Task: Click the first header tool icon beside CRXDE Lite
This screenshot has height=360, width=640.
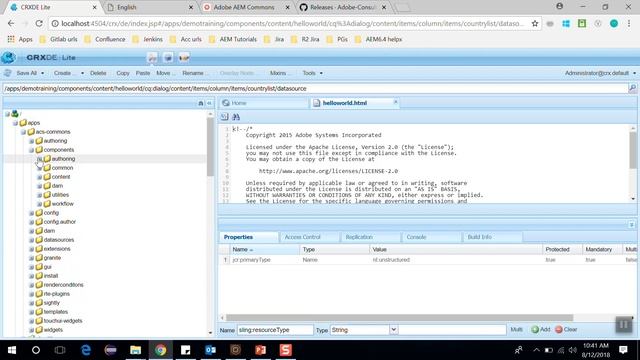Action: (x=152, y=58)
